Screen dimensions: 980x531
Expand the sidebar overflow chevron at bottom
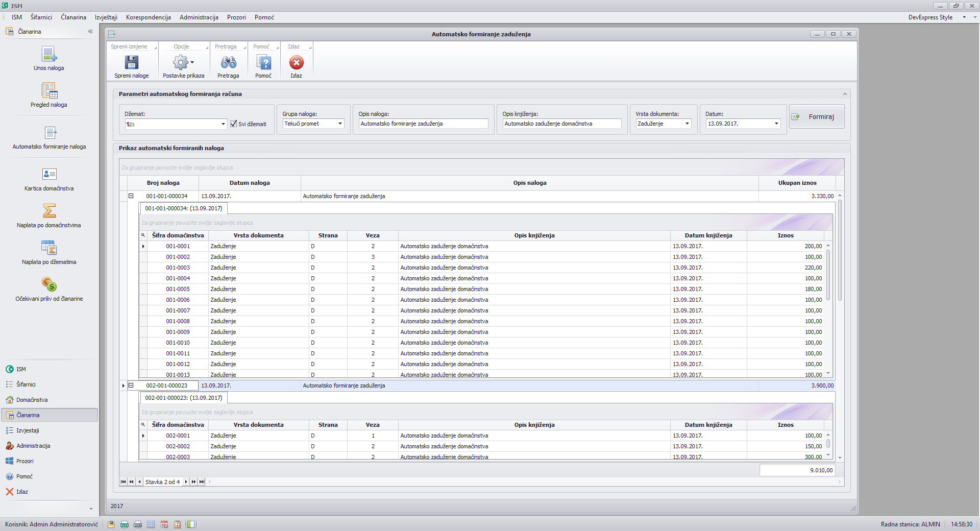tap(91, 509)
